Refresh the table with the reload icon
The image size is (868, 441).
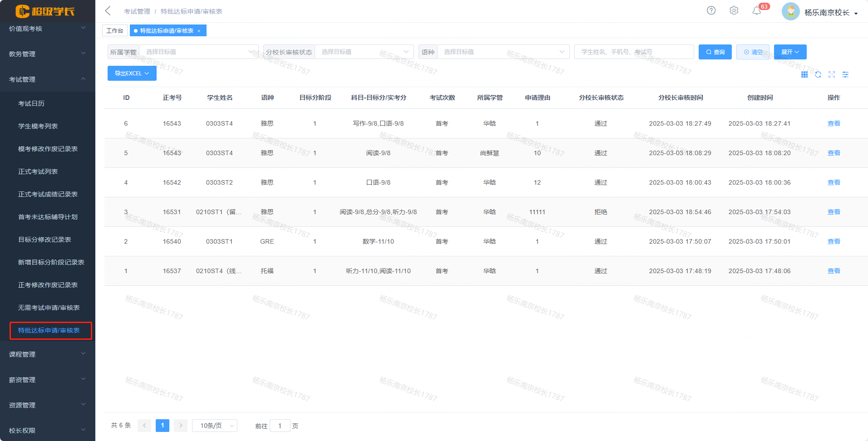tap(818, 74)
